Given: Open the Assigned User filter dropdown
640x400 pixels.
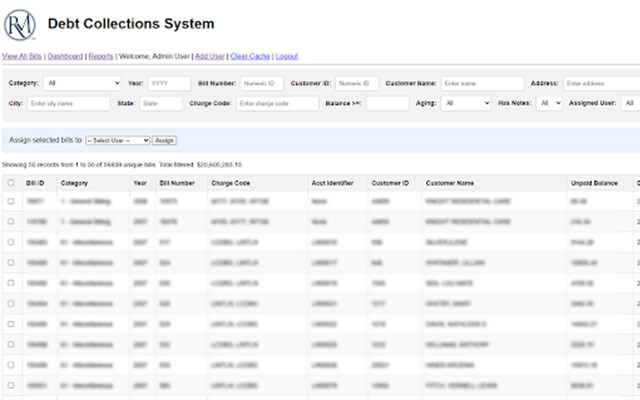Looking at the screenshot, I should tap(630, 103).
